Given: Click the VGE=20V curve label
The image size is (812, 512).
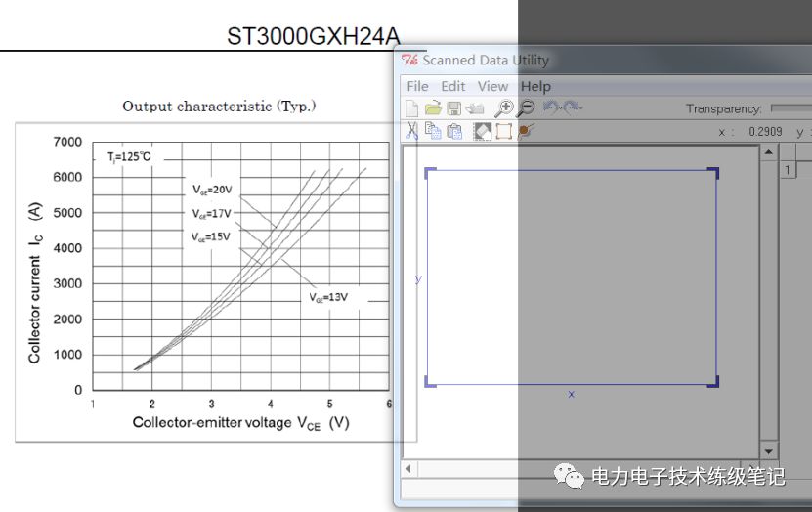Looking at the screenshot, I should 212,190.
